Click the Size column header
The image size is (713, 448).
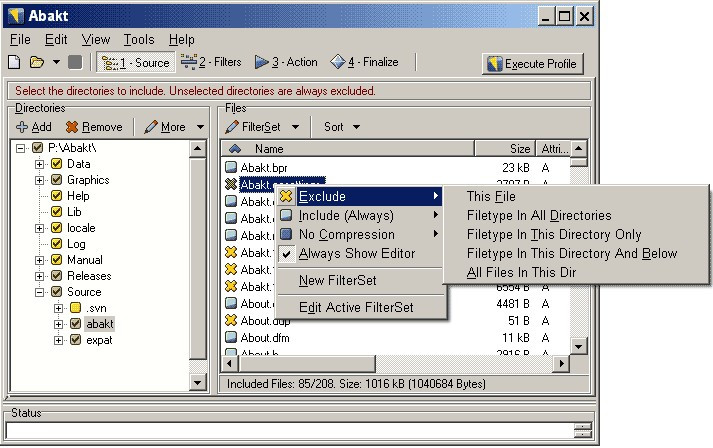(x=505, y=149)
